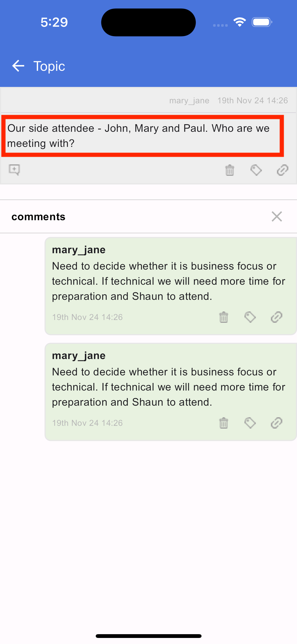
Task: Click the link icon on the first comment
Action: (276, 317)
